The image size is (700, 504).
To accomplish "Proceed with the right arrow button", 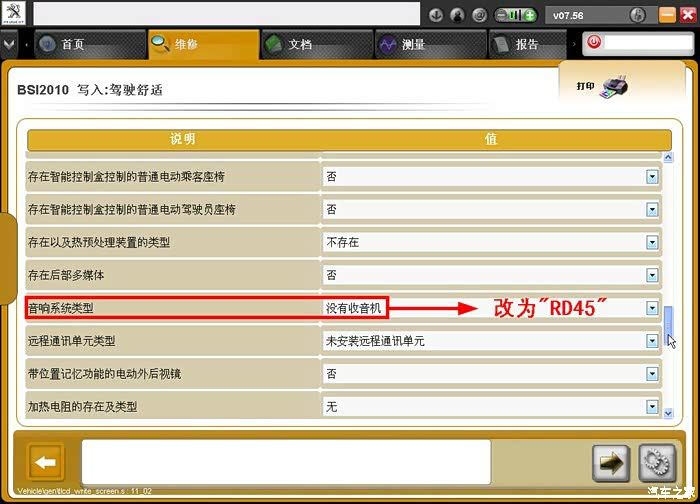I will (x=611, y=463).
